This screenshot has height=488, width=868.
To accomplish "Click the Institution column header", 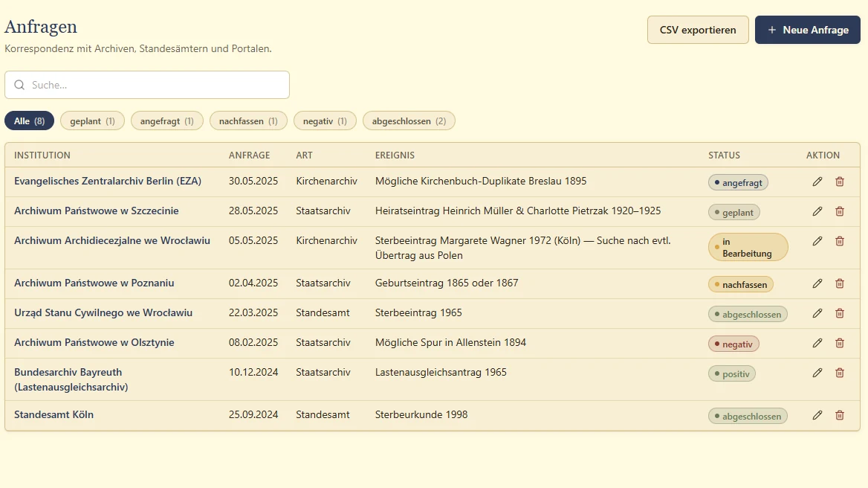I will tap(42, 155).
